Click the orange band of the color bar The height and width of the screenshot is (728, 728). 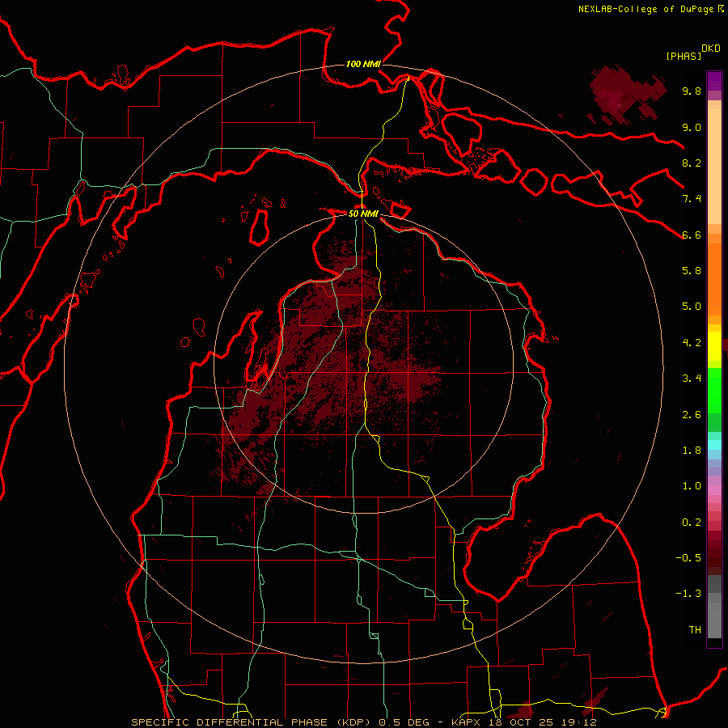pos(714,280)
